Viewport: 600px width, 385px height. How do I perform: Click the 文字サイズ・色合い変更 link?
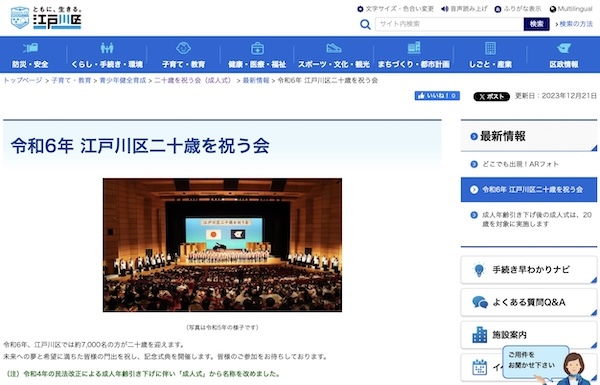click(399, 9)
